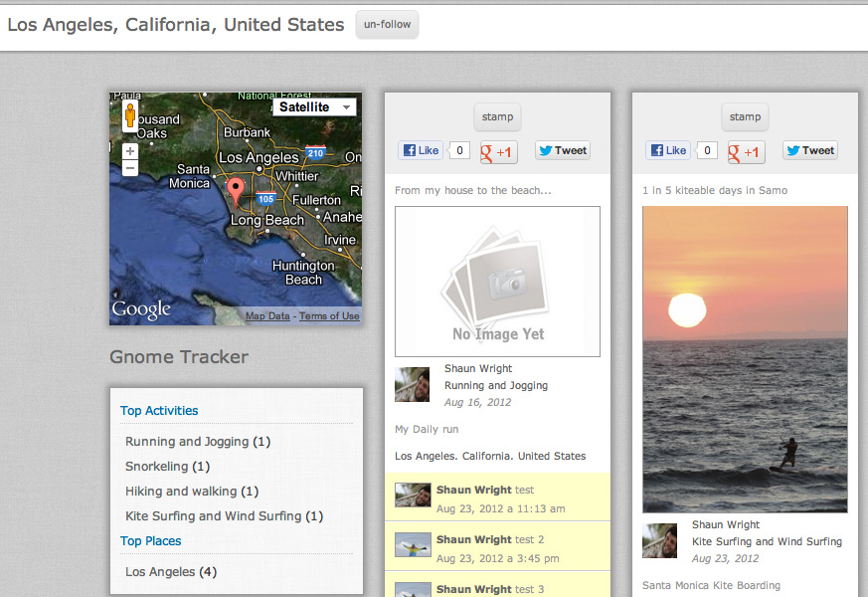Click the No Image Yet placeholder
The image size is (868, 597).
click(x=497, y=282)
